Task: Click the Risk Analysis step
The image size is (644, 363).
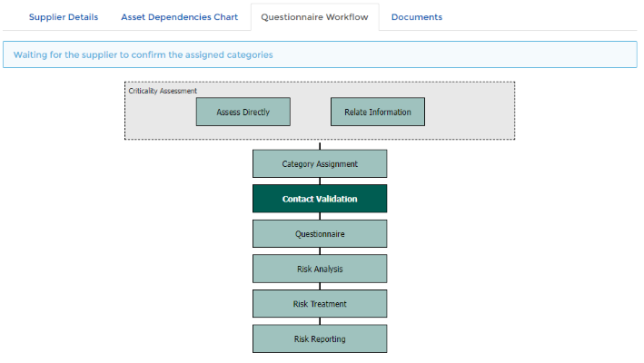Action: 320,269
